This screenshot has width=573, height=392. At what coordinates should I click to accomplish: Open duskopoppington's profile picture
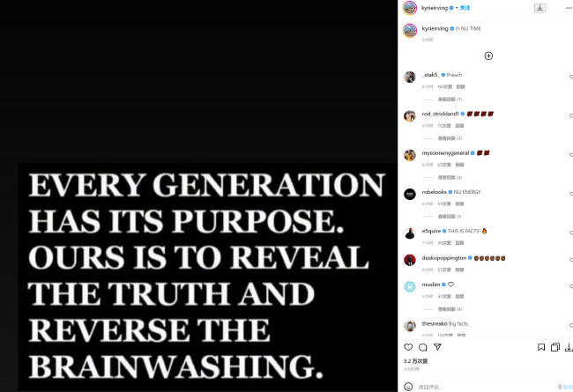410,260
